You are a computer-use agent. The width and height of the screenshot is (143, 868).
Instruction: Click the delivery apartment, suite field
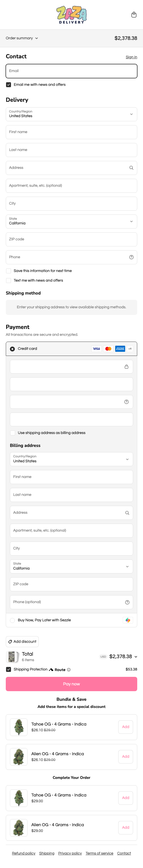tap(71, 186)
